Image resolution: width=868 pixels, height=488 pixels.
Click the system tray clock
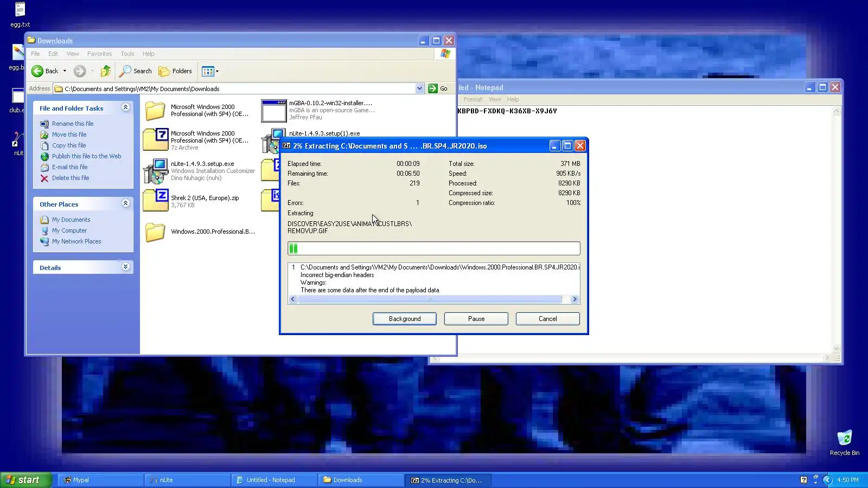[x=848, y=480]
